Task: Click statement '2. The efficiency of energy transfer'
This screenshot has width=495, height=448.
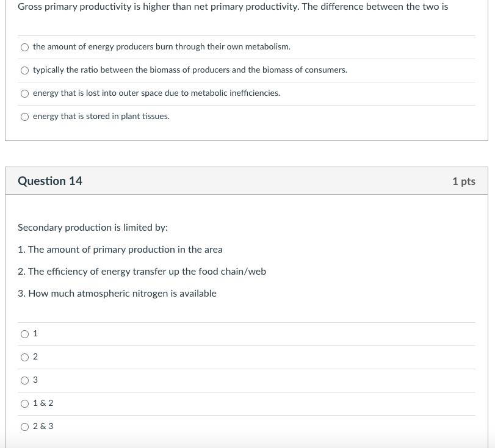Action: 142,272
